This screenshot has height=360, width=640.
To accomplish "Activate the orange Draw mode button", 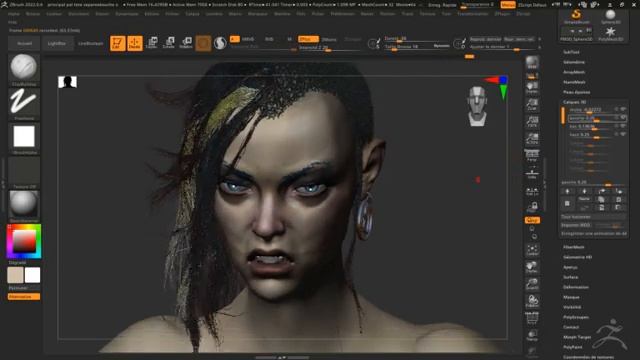I will (x=135, y=43).
